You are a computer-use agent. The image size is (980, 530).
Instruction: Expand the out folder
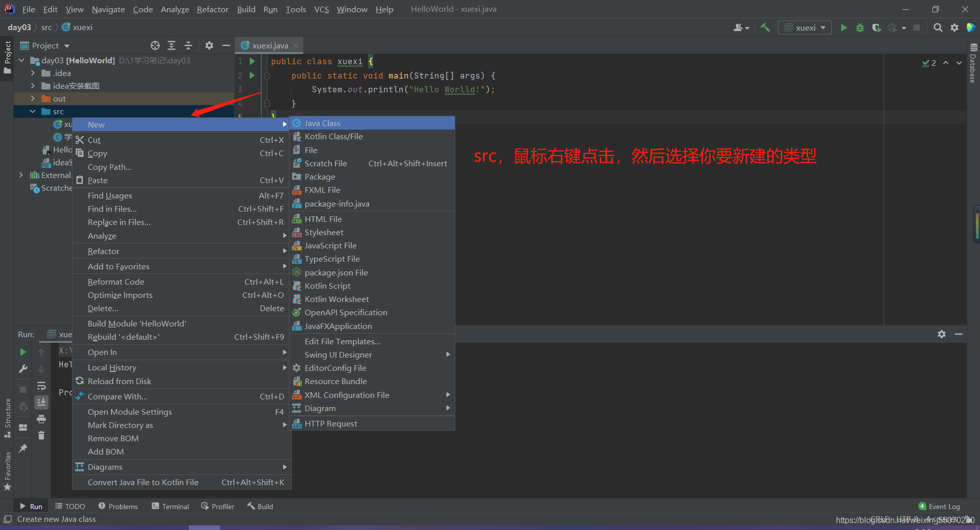pyautogui.click(x=33, y=98)
